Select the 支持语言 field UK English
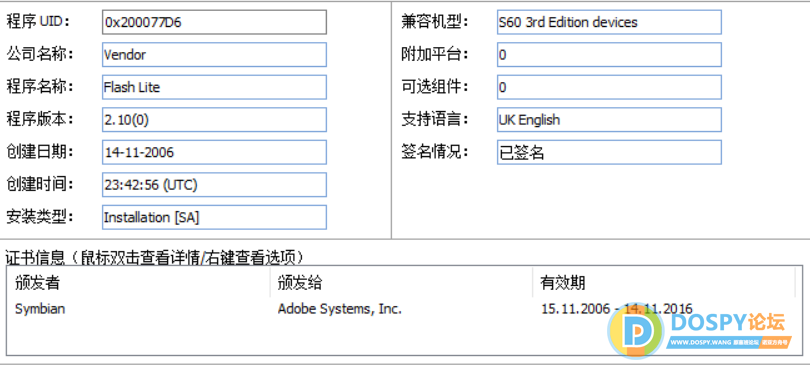Screen dimensions: 810x366 609,120
